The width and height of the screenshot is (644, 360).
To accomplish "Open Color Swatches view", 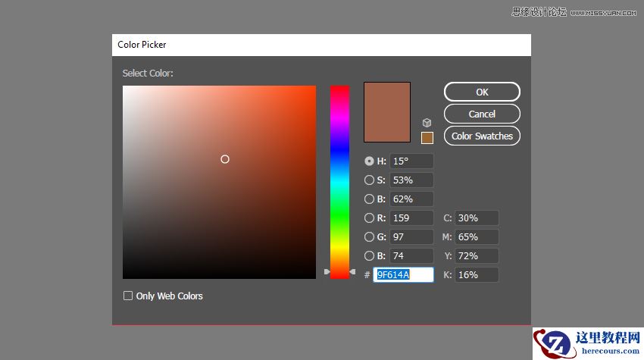I will click(482, 136).
